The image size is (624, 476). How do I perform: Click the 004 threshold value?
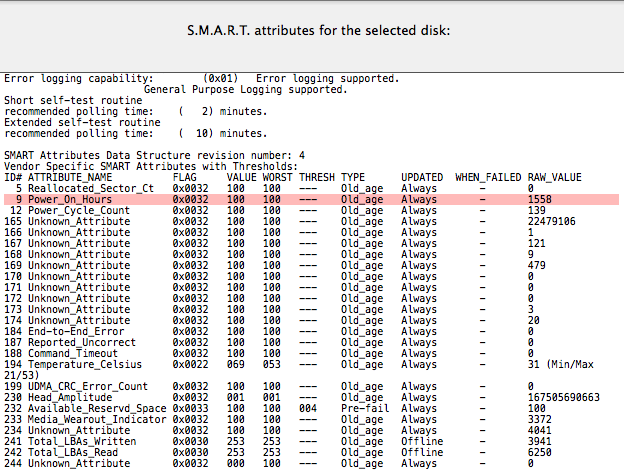pyautogui.click(x=308, y=408)
